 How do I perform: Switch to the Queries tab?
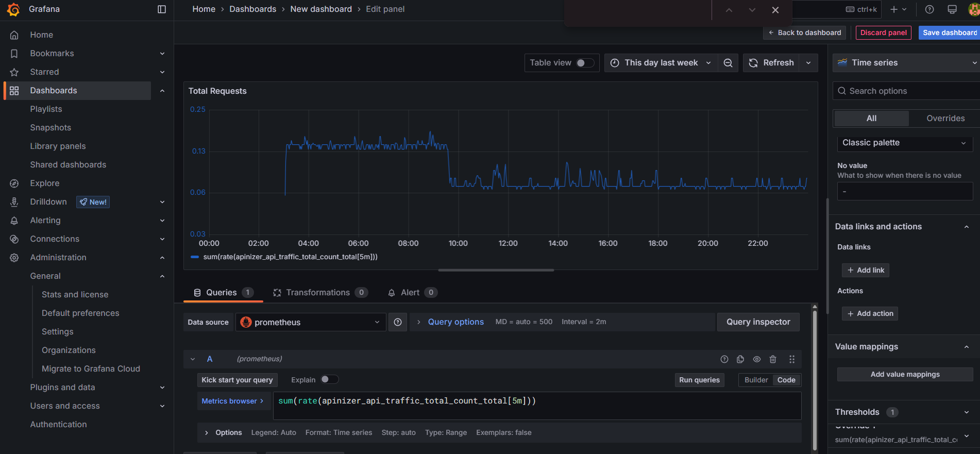point(223,293)
